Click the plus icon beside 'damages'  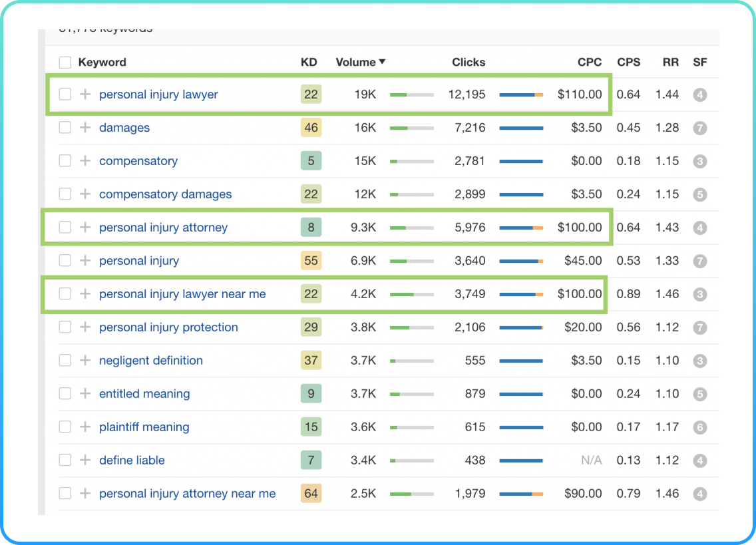pyautogui.click(x=85, y=128)
